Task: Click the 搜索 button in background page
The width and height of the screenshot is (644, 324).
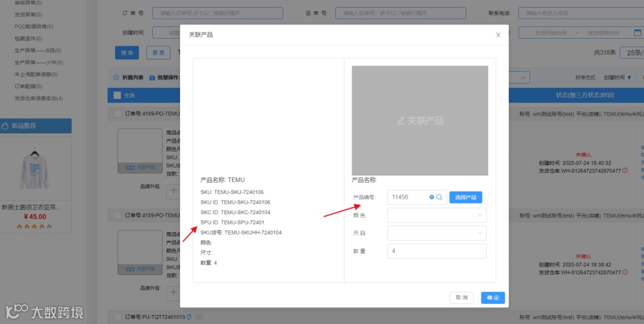Action: click(x=127, y=53)
